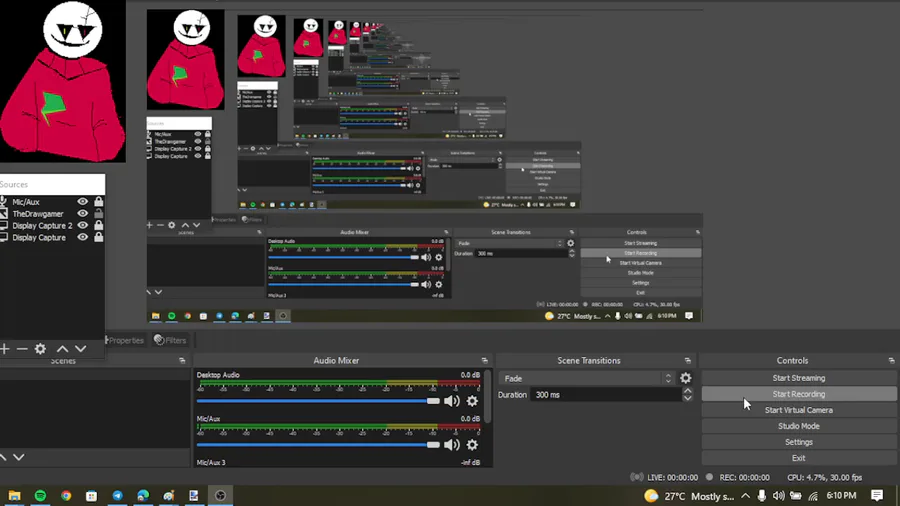This screenshot has height=506, width=900.
Task: Unlock the Display Capture 2 source lock
Action: (x=99, y=225)
